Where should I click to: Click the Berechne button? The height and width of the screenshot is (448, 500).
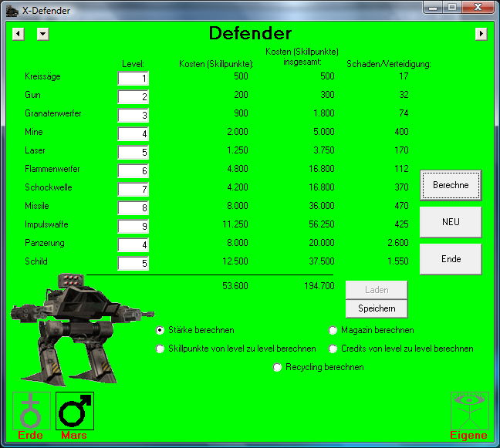(x=451, y=185)
